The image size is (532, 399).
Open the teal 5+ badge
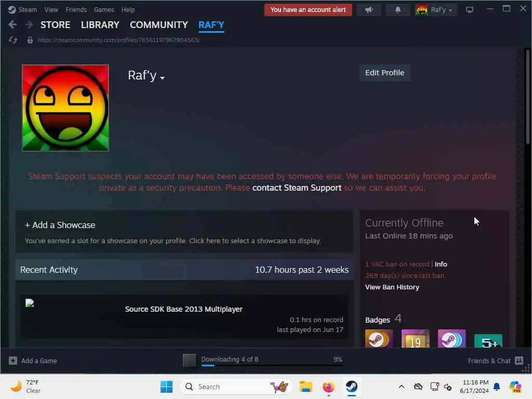coord(488,340)
